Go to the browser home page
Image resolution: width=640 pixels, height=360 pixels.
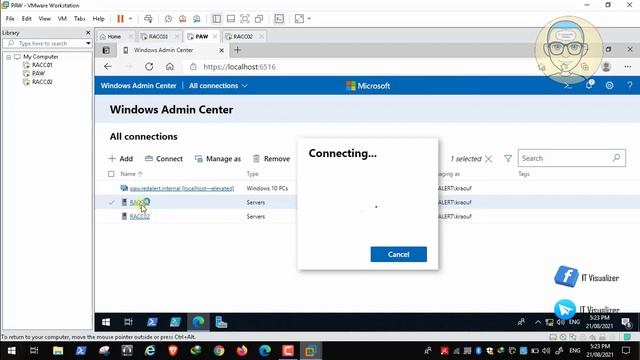[x=170, y=67]
